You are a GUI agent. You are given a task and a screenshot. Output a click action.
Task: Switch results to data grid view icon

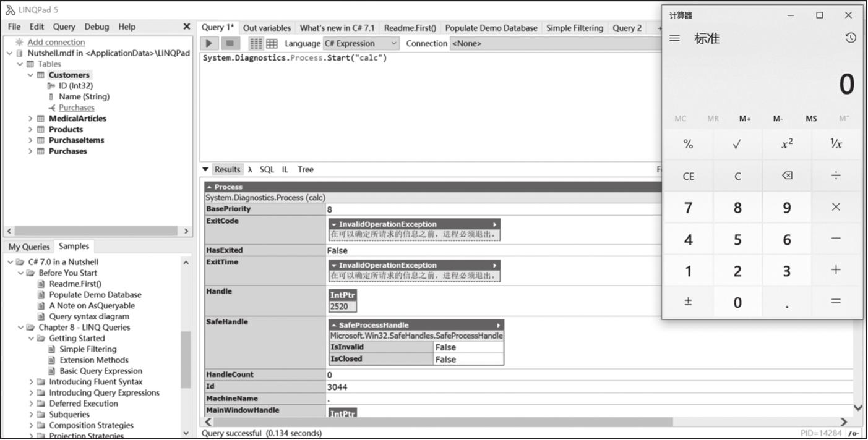[271, 43]
